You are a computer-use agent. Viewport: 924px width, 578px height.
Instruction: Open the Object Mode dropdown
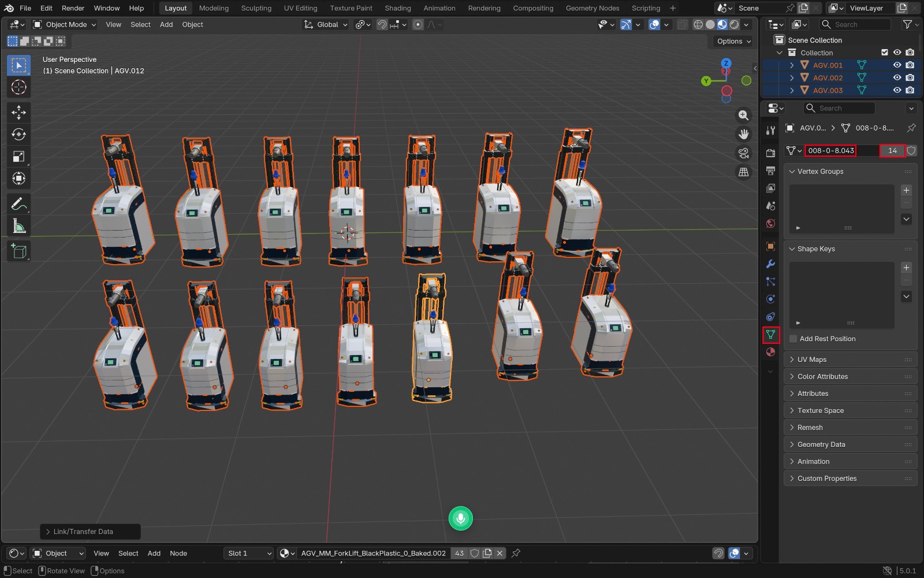tap(64, 24)
